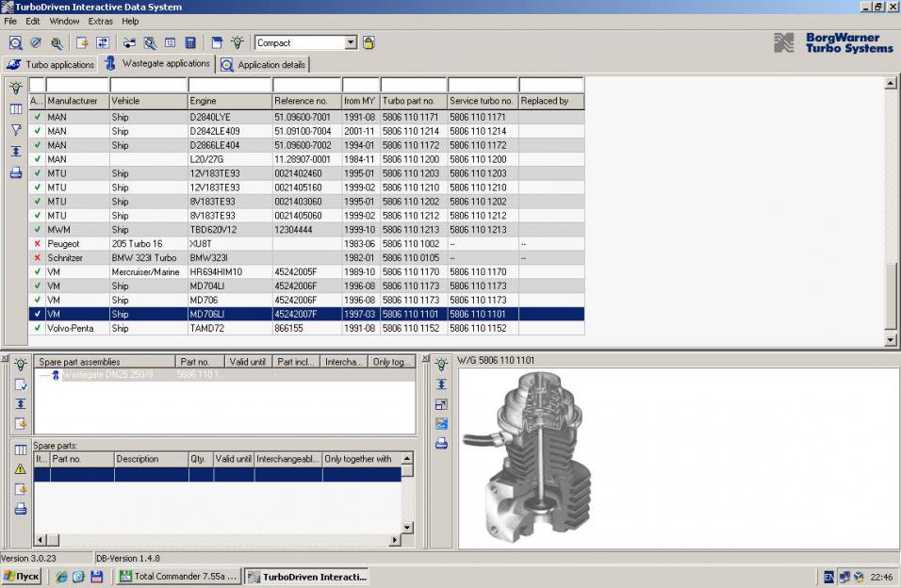Click the Windows Пуск start button
The width and height of the screenshot is (901, 588).
click(x=22, y=577)
